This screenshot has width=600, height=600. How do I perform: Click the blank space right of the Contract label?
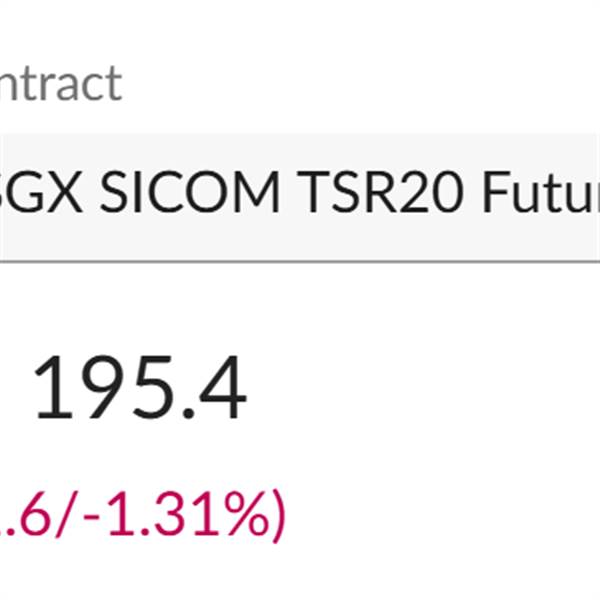350,84
